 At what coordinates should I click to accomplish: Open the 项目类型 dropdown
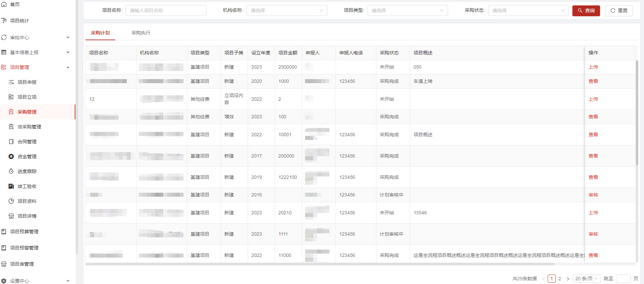(408, 10)
